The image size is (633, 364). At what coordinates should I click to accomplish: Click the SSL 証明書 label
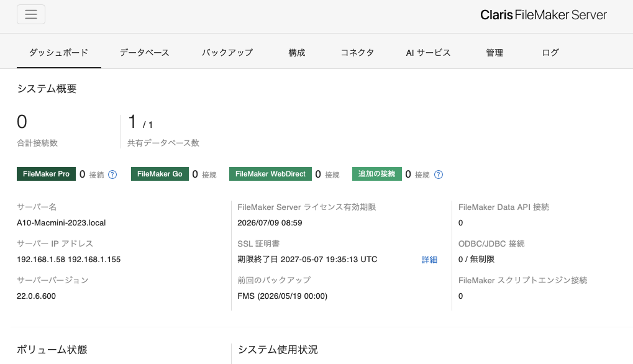(x=258, y=243)
